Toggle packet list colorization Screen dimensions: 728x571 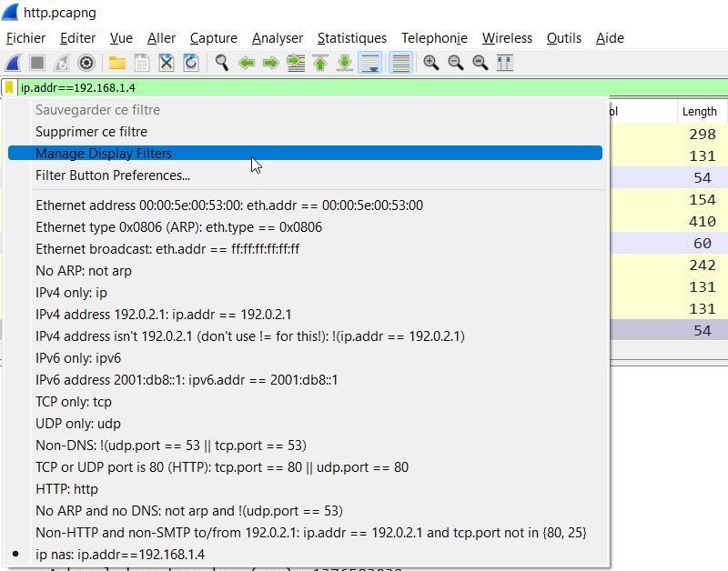[x=399, y=63]
